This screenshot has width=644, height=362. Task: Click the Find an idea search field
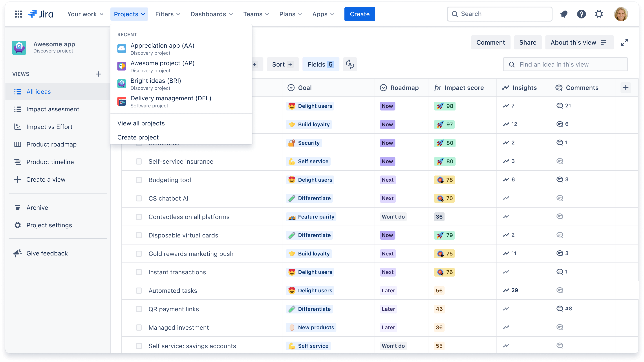565,64
